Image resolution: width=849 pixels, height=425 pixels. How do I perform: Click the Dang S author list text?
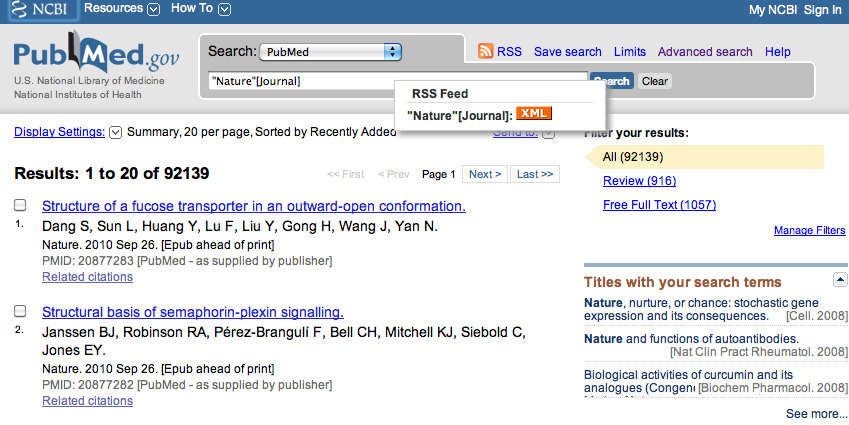coord(240,226)
